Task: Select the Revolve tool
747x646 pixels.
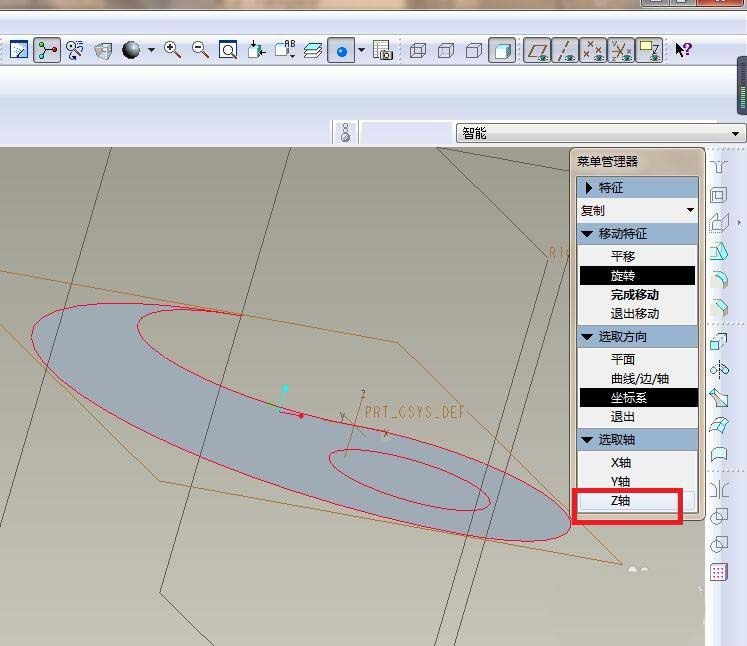Action: (719, 369)
